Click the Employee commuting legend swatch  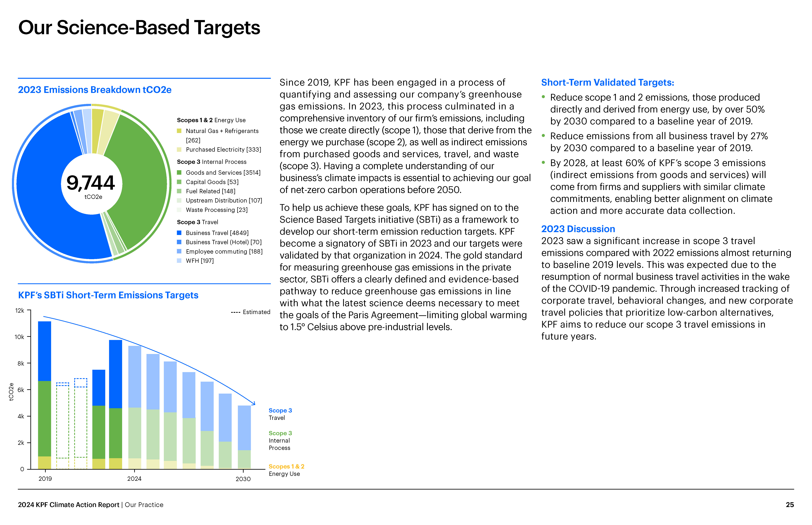179,252
